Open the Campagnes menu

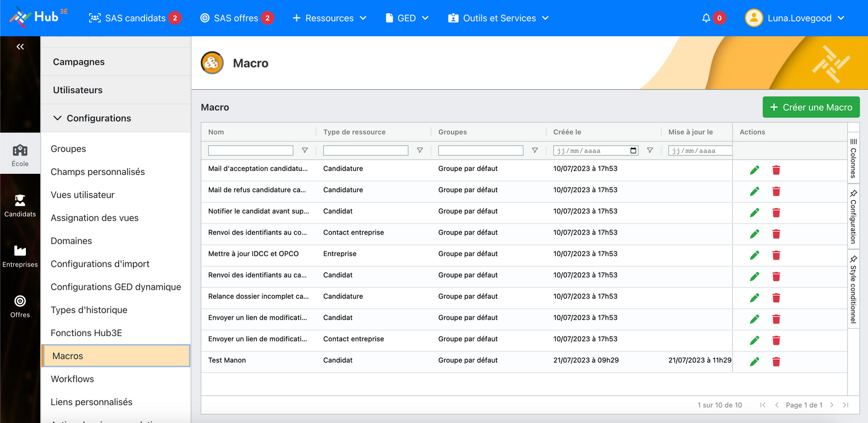[116, 62]
